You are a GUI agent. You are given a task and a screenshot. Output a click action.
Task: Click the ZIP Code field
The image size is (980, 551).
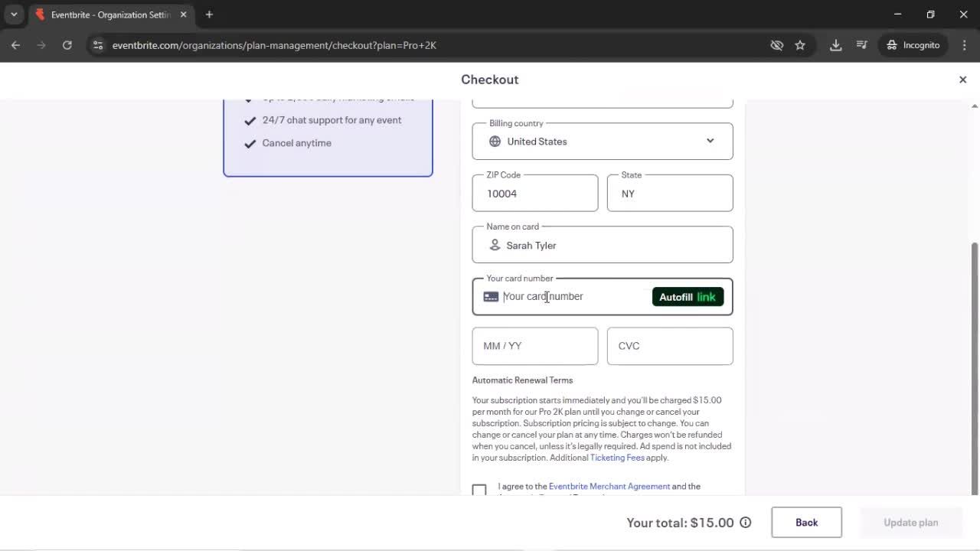[535, 193]
